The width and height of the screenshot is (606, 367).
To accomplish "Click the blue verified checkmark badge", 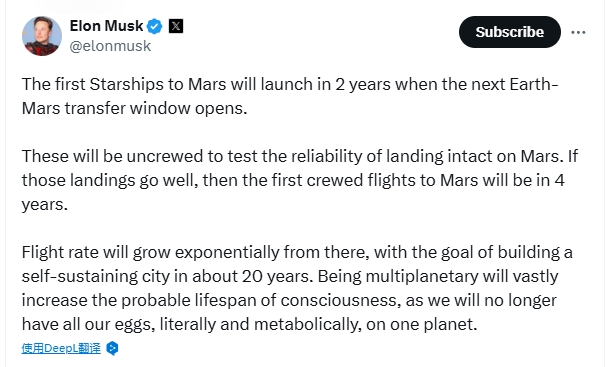I will point(155,26).
